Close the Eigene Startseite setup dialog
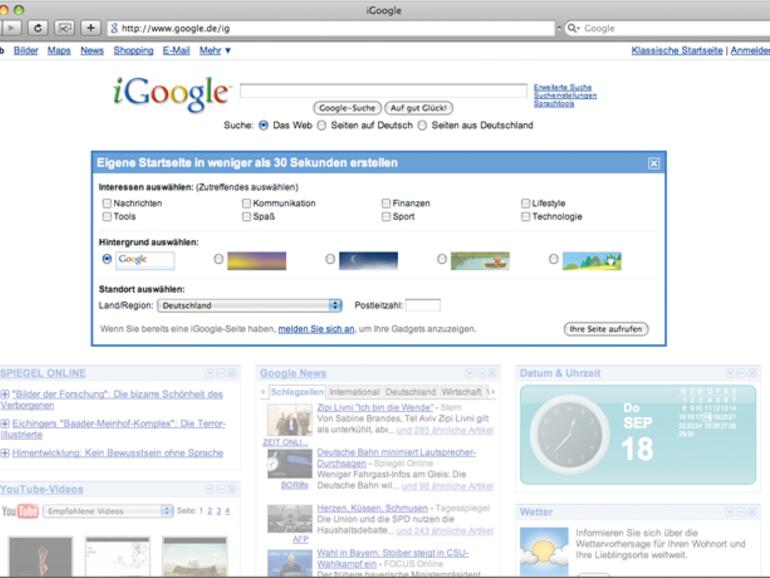 (x=654, y=164)
